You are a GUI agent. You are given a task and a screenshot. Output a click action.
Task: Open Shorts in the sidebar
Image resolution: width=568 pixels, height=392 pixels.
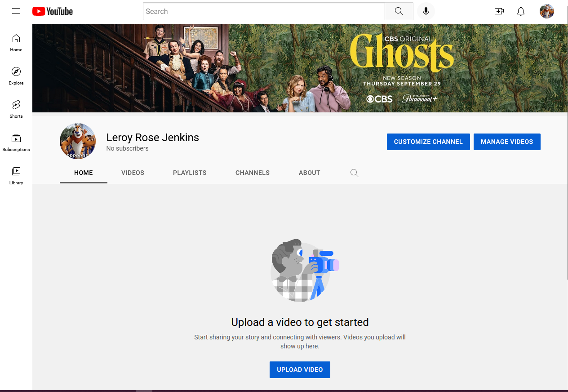[16, 109]
